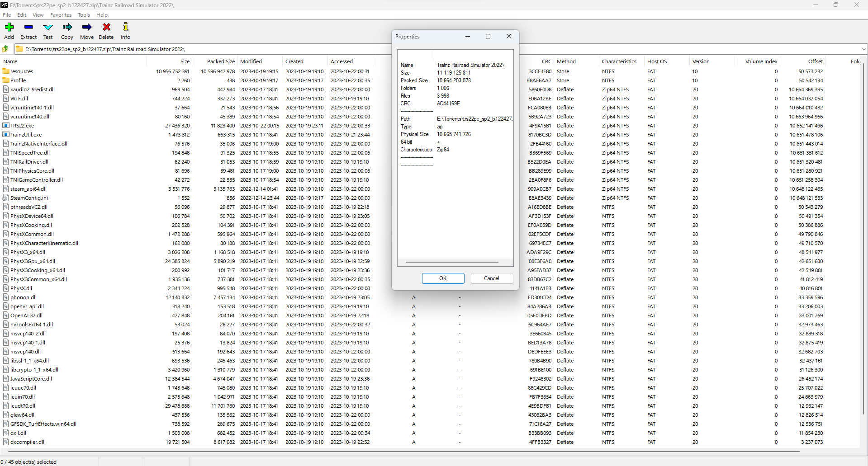The width and height of the screenshot is (868, 466).
Task: Select the glew64.dll file icon
Action: click(6, 414)
